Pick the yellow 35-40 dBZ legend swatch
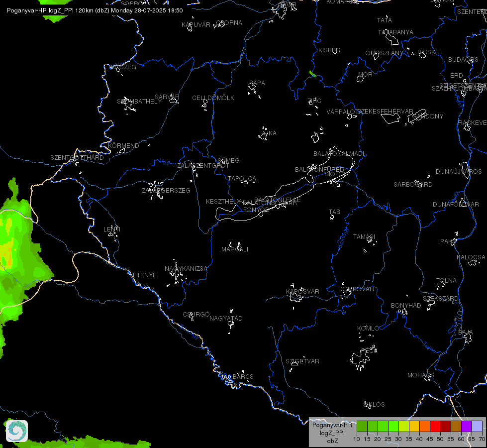 [414, 427]
